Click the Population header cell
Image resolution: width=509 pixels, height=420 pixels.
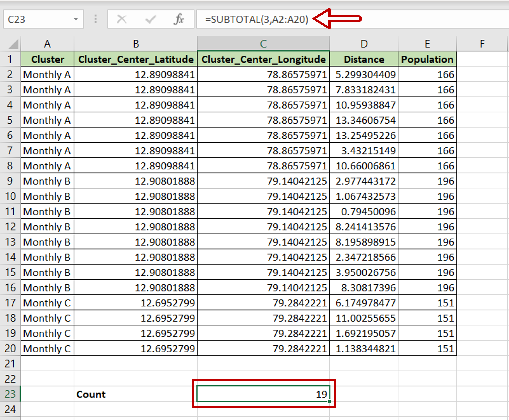tap(427, 59)
